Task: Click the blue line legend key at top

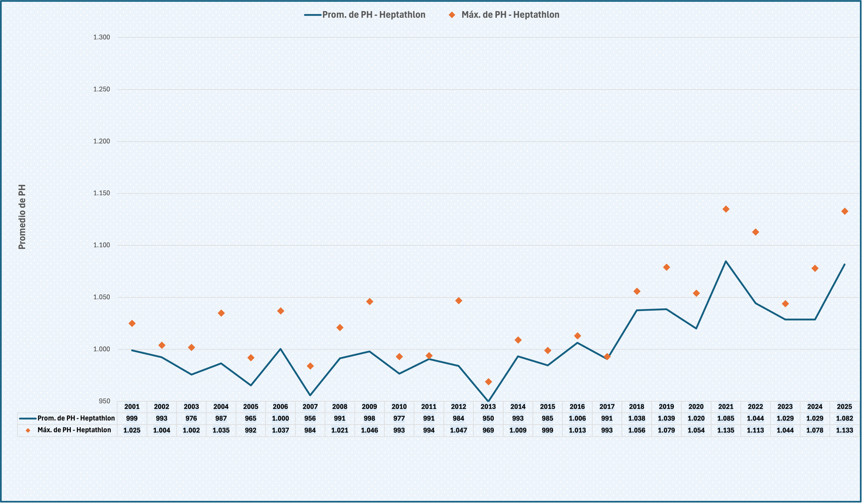Action: 313,15
